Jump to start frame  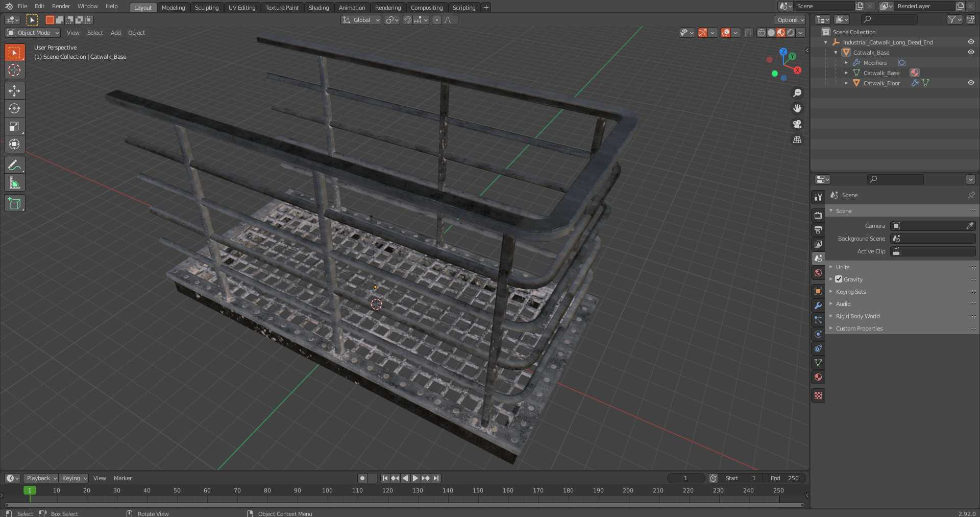[385, 478]
